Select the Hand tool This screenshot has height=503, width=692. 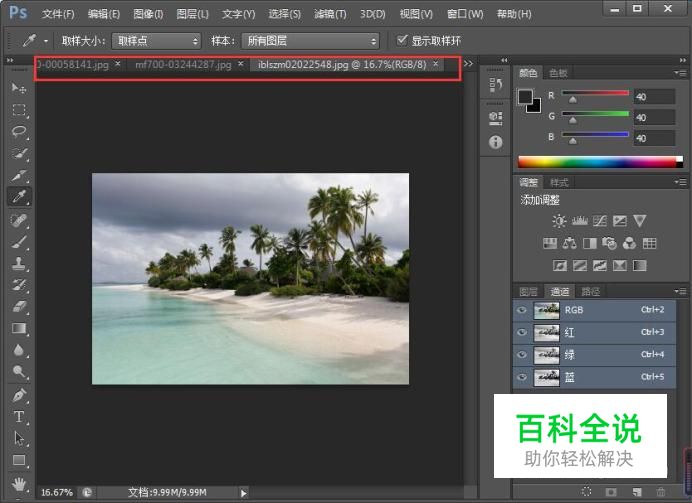pos(18,482)
